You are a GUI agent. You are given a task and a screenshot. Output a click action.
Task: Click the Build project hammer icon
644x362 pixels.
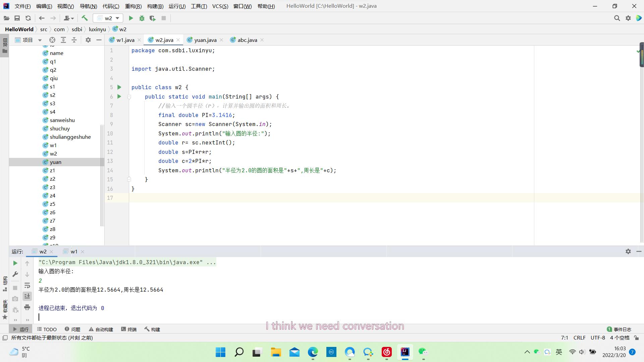coord(85,18)
